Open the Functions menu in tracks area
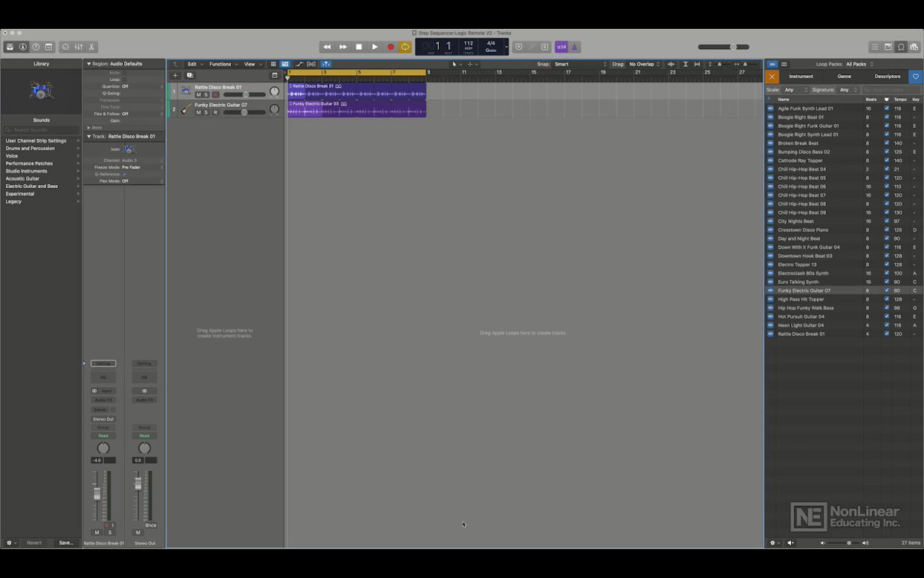Viewport: 924px width, 578px height. click(223, 64)
